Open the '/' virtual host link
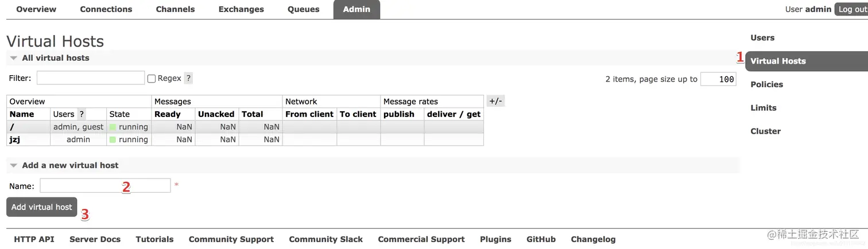The width and height of the screenshot is (868, 249). click(x=11, y=127)
